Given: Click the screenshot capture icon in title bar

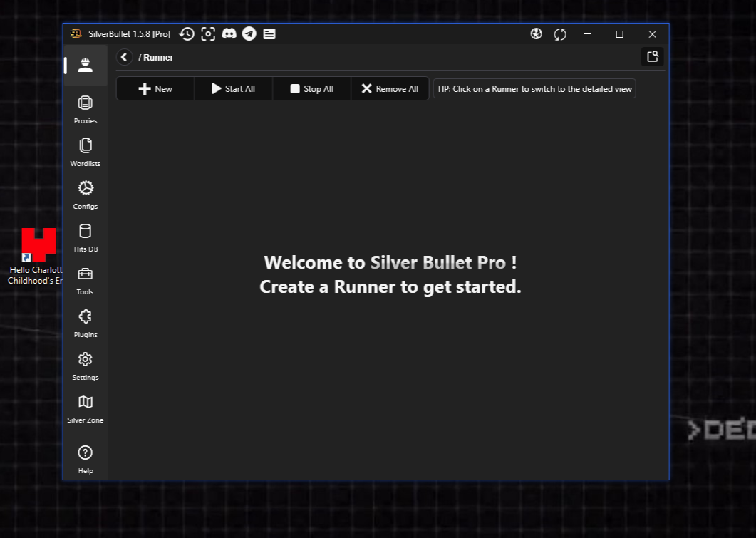Looking at the screenshot, I should coord(208,33).
